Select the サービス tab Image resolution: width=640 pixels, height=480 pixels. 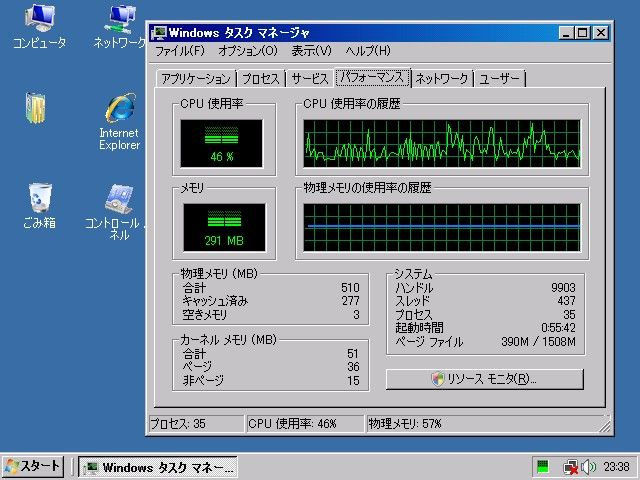point(310,79)
